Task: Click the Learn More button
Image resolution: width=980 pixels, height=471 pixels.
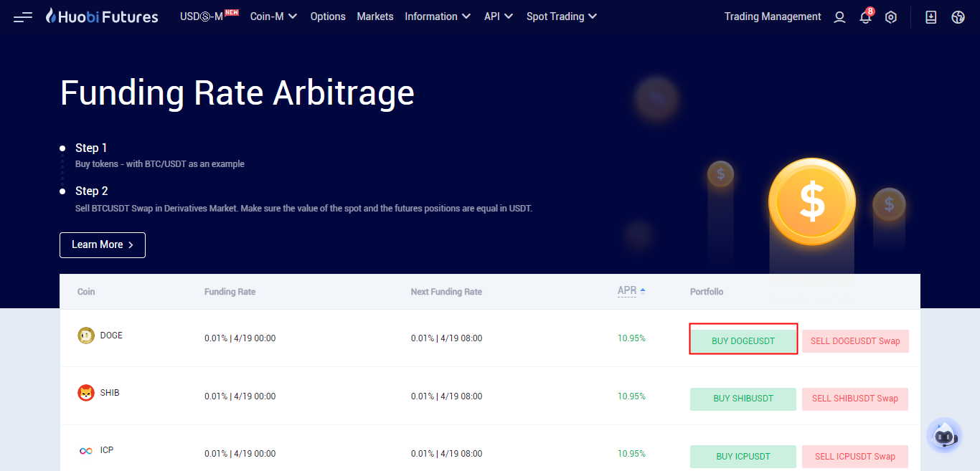Action: point(103,244)
